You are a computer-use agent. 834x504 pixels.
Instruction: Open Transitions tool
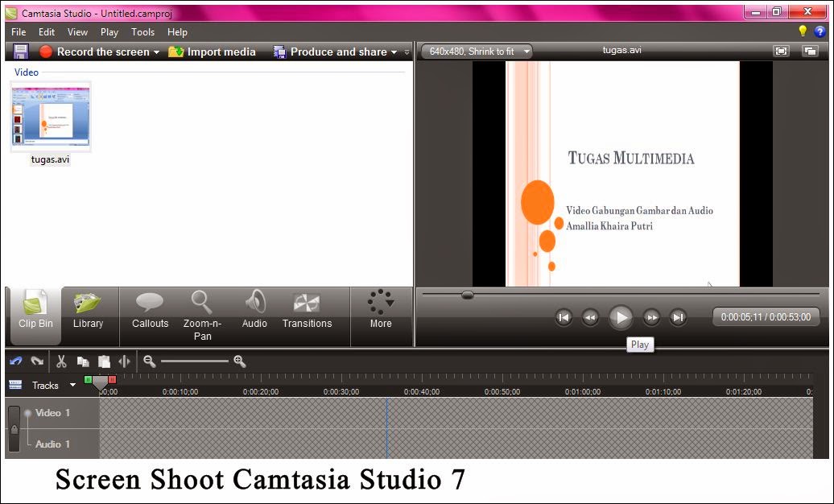307,311
